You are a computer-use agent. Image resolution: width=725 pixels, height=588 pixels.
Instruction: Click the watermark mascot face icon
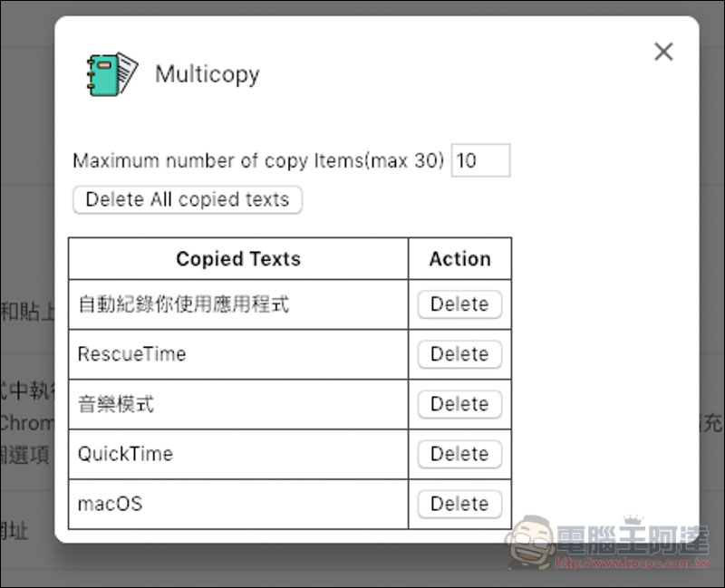[x=530, y=542]
